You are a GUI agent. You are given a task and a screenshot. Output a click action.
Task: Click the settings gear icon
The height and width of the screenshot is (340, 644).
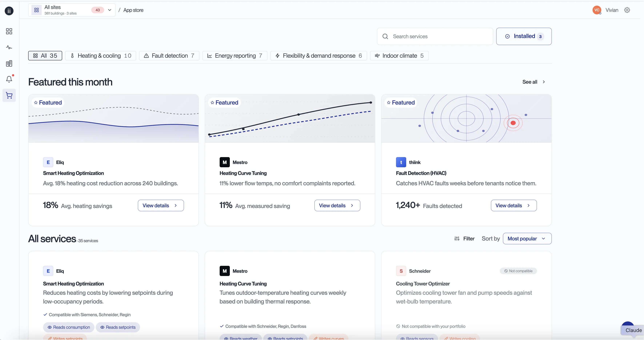coord(627,10)
